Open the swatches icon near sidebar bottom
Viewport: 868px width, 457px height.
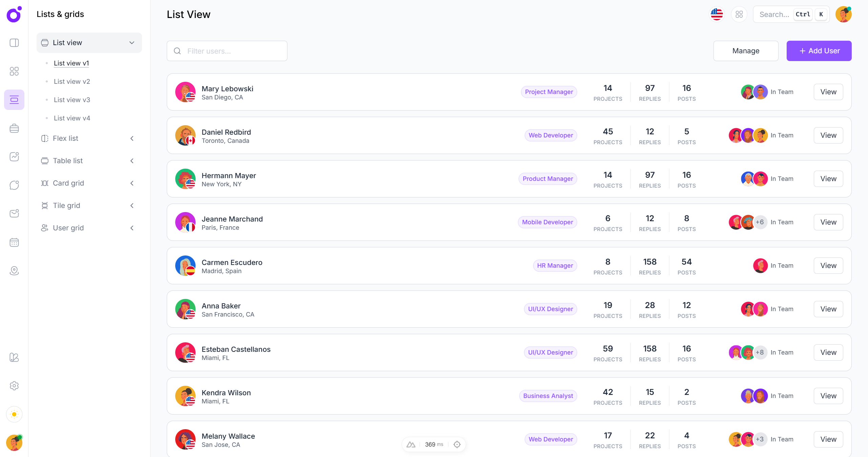coord(14,357)
